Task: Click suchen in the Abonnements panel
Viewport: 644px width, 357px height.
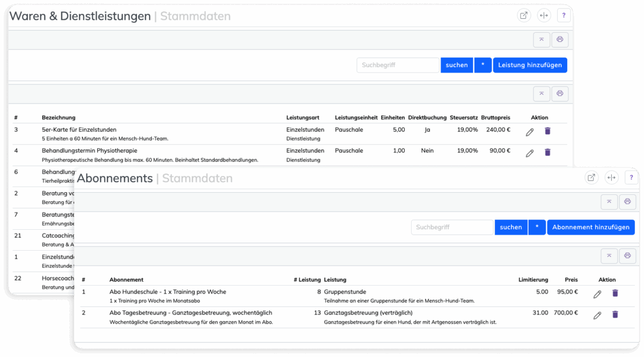Action: [510, 227]
